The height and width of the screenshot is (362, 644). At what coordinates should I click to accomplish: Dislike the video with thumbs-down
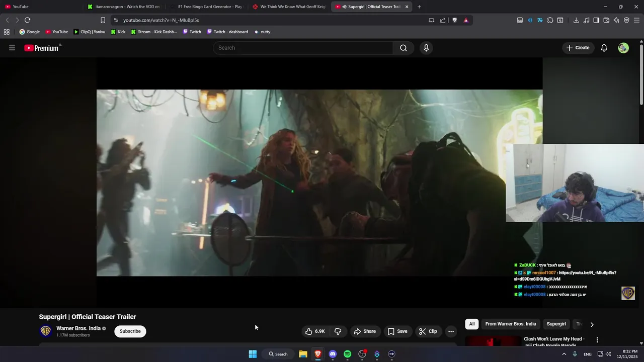338,331
